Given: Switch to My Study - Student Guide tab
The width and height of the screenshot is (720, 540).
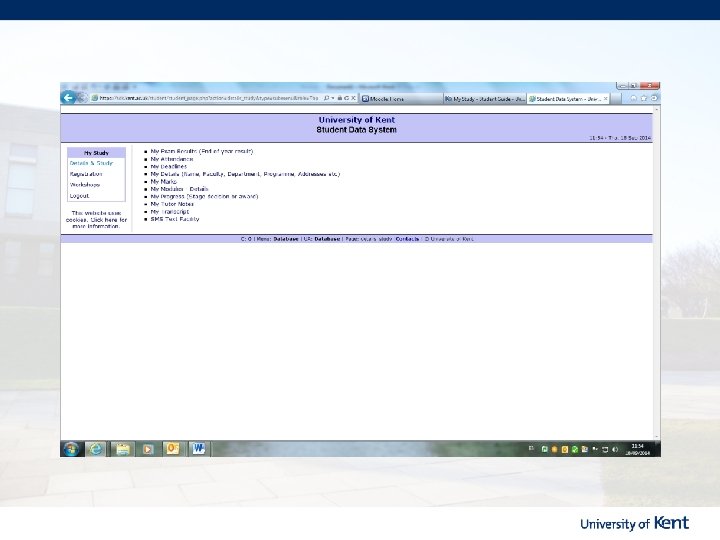Looking at the screenshot, I should coord(485,99).
